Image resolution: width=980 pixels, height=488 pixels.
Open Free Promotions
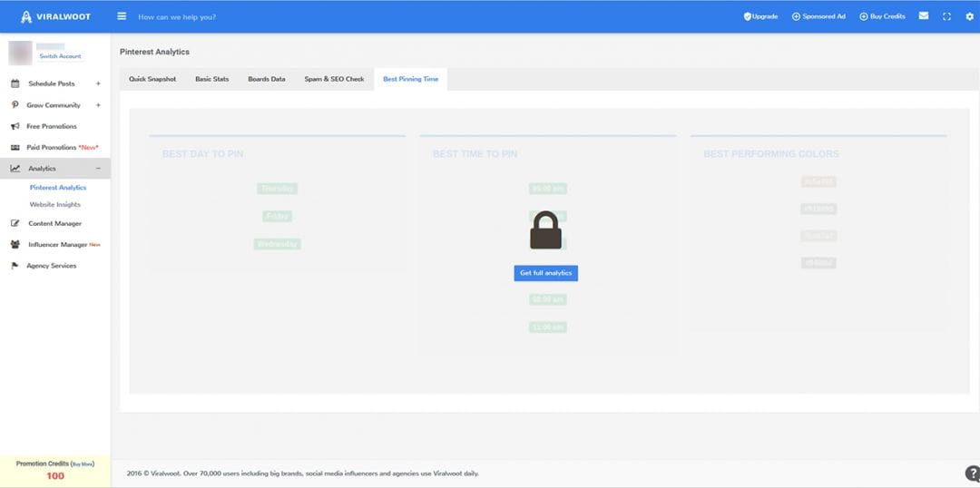pyautogui.click(x=51, y=126)
